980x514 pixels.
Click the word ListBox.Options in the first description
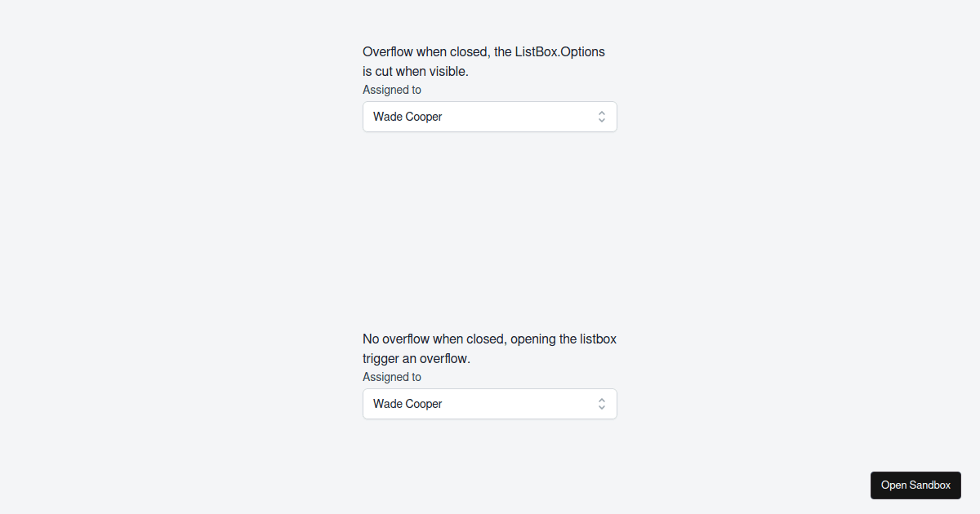(x=560, y=51)
